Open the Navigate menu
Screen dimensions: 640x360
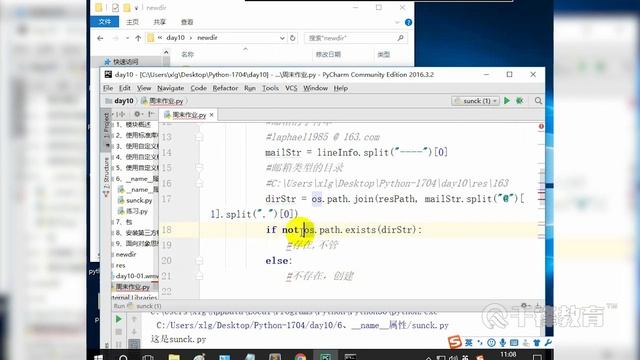pyautogui.click(x=171, y=88)
